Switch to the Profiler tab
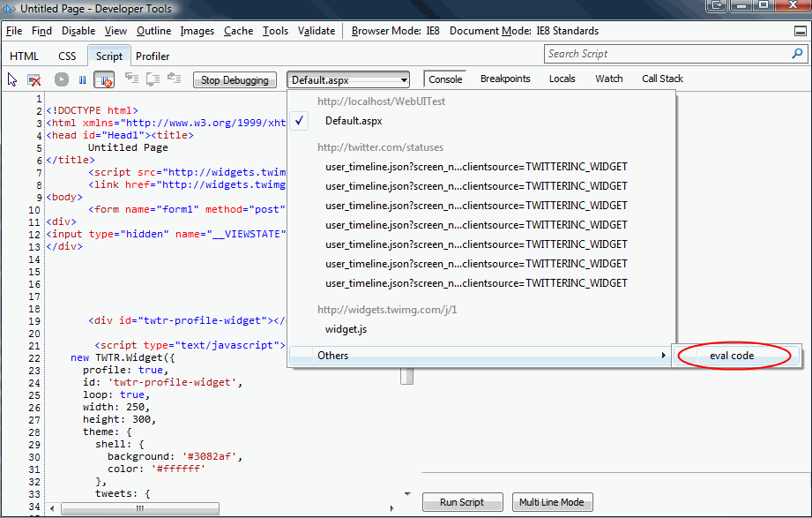 [153, 56]
